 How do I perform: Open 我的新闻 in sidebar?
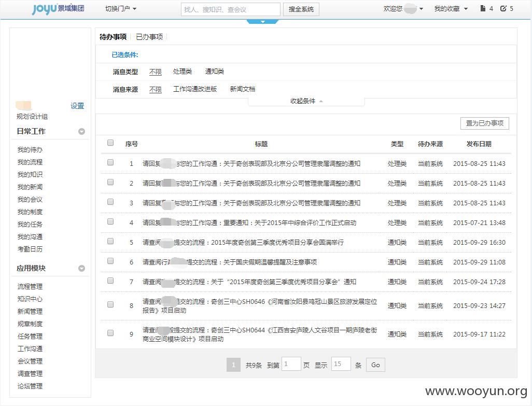point(30,187)
